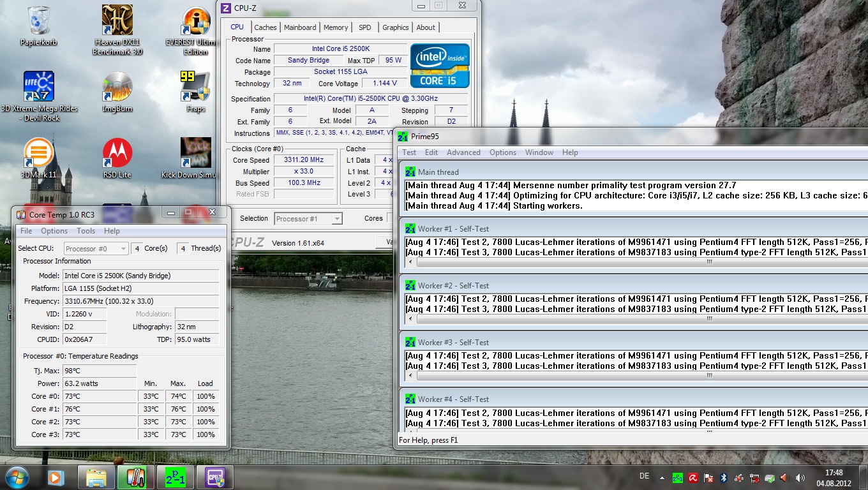Image resolution: width=868 pixels, height=490 pixels.
Task: Select the CPU tab in CPU-Z
Action: (x=237, y=27)
